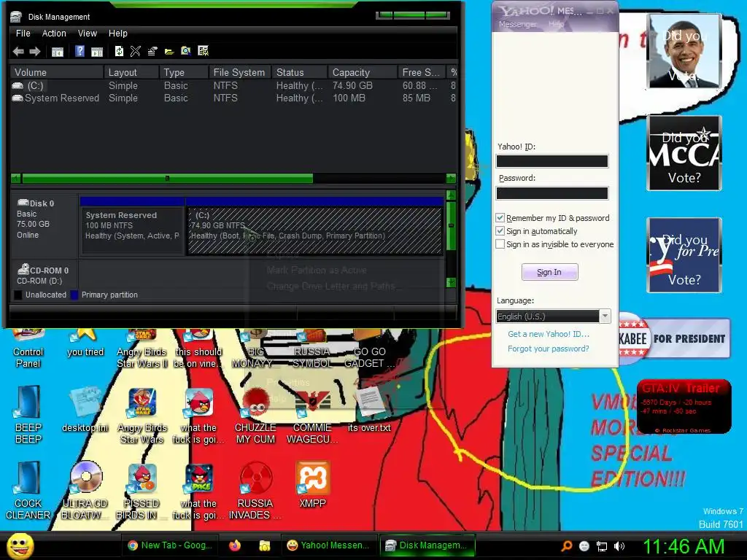Click the CD-ROM 0 label panel

[44, 275]
